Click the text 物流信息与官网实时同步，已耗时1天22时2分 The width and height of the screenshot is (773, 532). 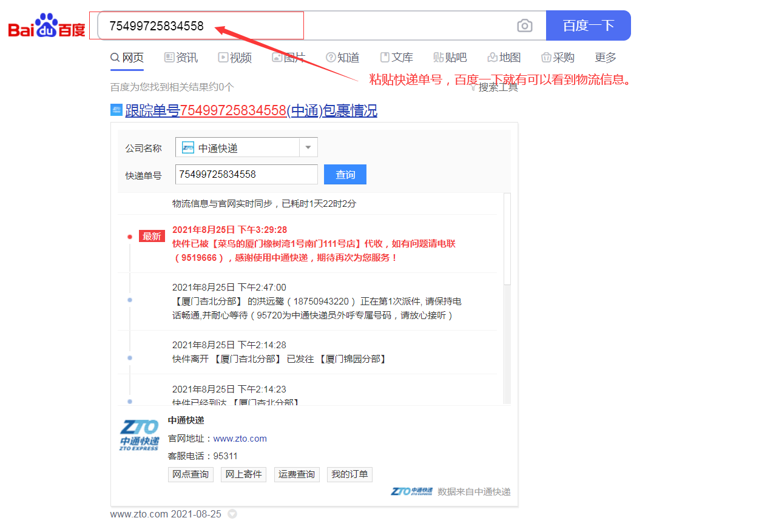click(x=265, y=204)
